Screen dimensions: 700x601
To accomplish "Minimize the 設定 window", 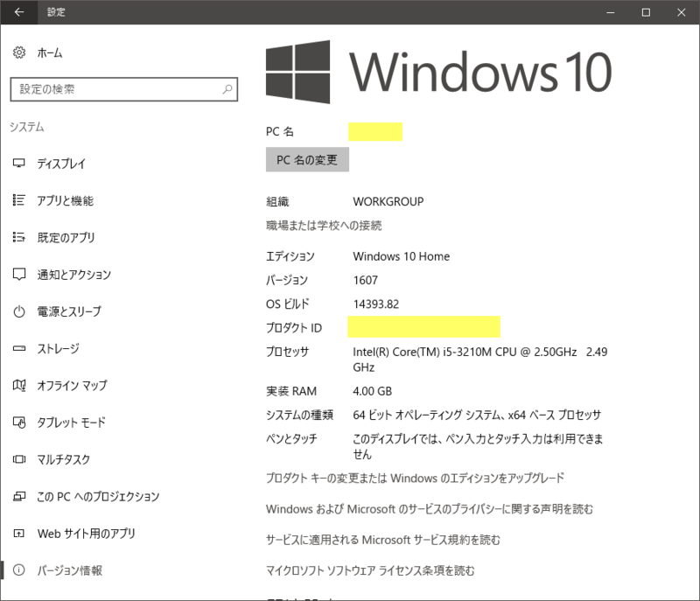I will click(611, 12).
